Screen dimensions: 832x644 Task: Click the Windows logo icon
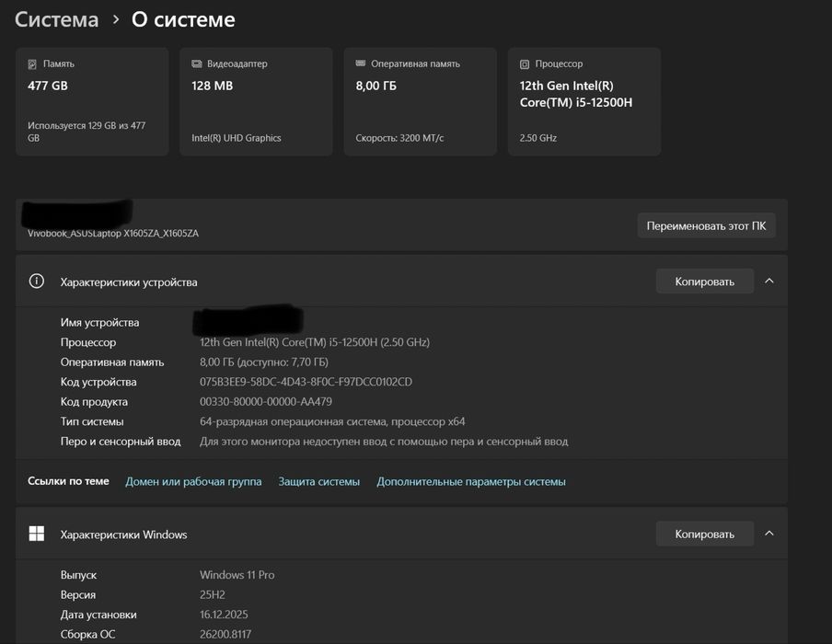37,534
